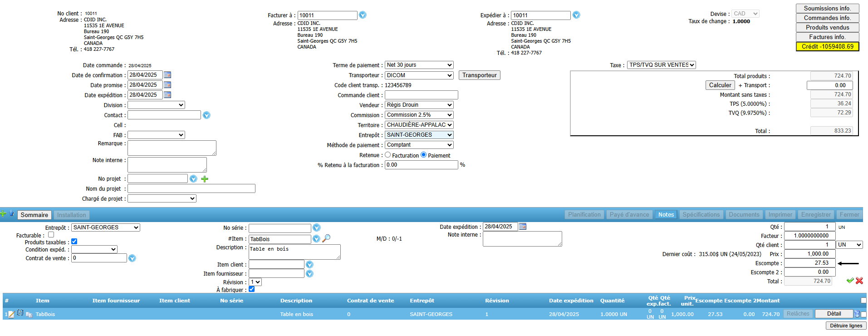
Task: Expand the Transporteur DICOM dropdown
Action: pyautogui.click(x=419, y=75)
